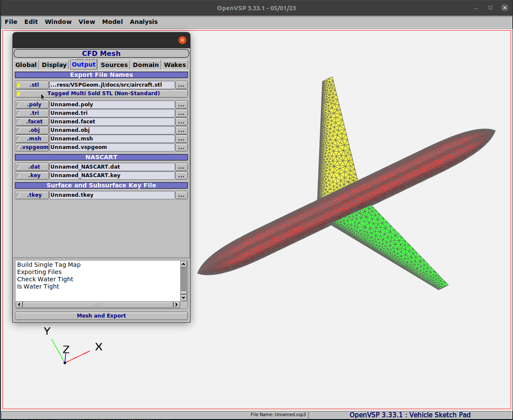The width and height of the screenshot is (513, 420).
Task: Click the log console scroll up arrow
Action: pos(184,264)
